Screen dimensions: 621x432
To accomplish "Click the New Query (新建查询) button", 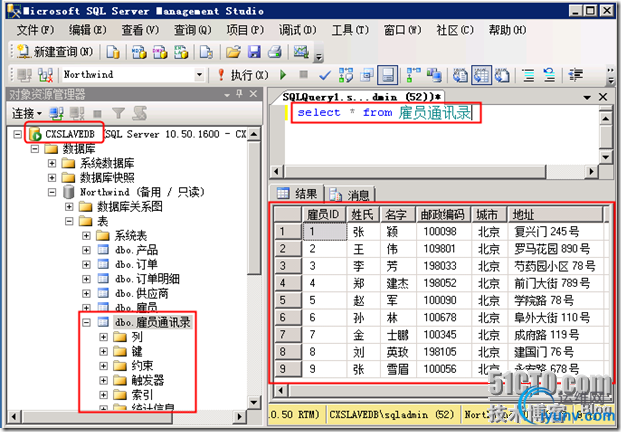I will [55, 52].
